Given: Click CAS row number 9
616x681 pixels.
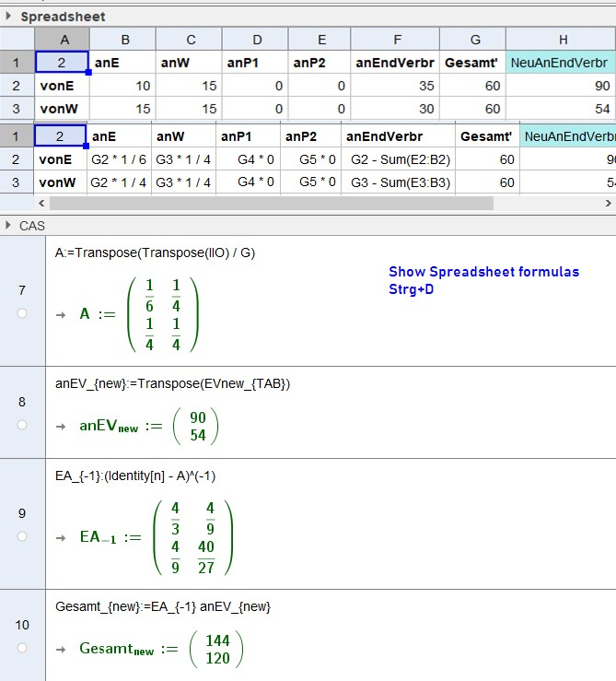Looking at the screenshot, I should coord(22,513).
